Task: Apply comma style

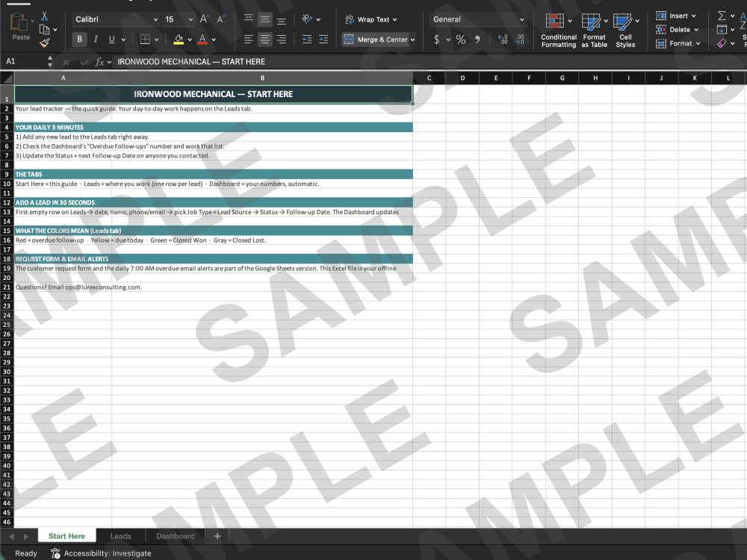Action: point(477,40)
